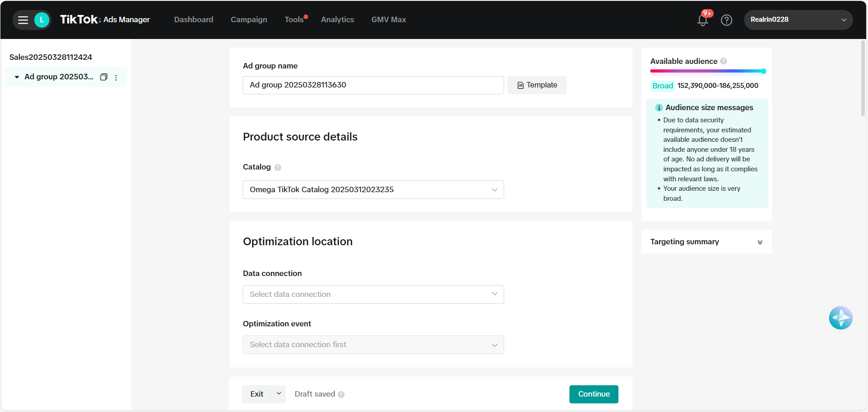Viewport: 868px width, 412px height.
Task: Go to the Campaign tab
Action: click(x=249, y=20)
